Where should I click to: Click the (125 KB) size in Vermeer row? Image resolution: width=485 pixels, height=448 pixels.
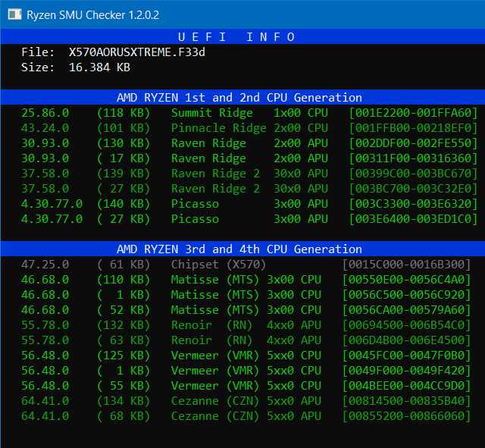coord(124,356)
